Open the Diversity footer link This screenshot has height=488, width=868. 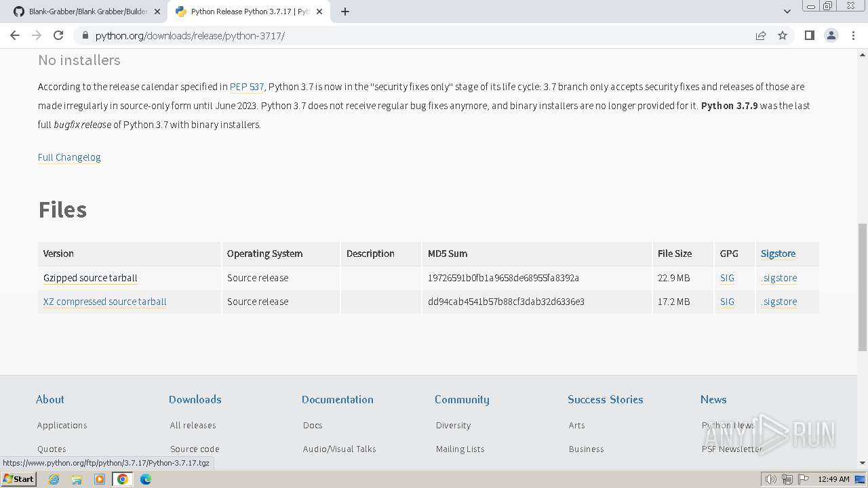(453, 425)
